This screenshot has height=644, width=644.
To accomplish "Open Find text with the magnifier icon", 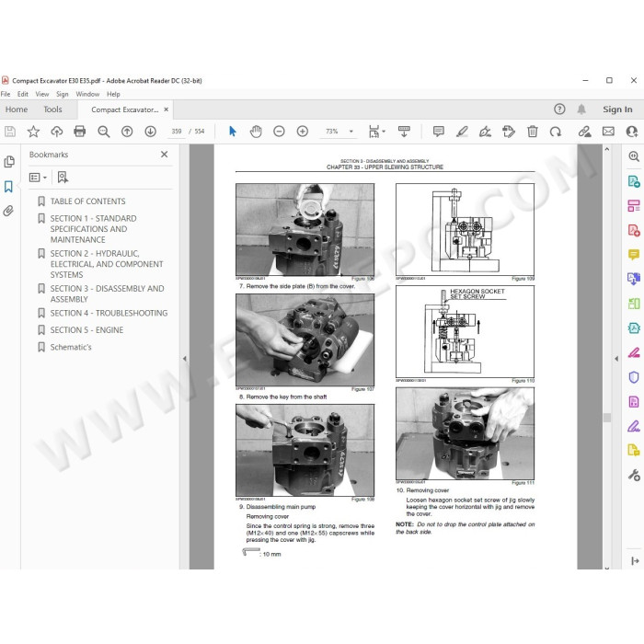I will (103, 132).
